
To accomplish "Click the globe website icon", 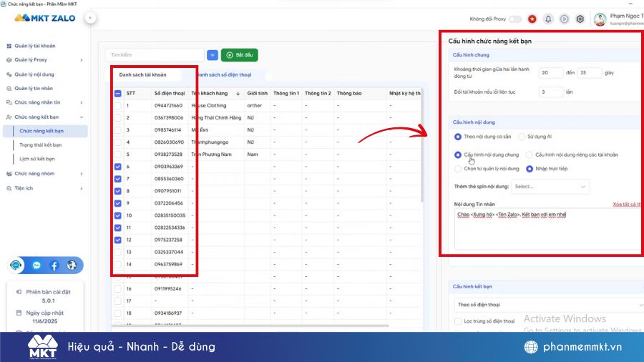I will tap(72, 265).
